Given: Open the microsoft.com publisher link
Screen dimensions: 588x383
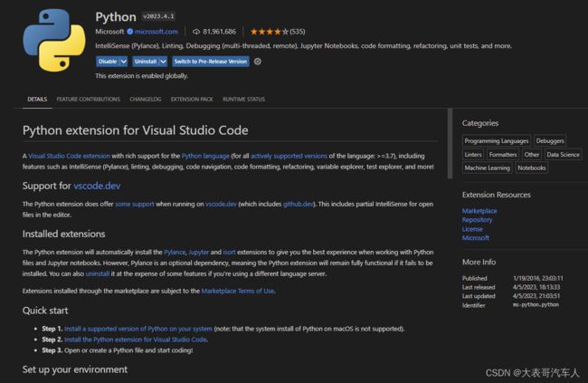Looking at the screenshot, I should tap(156, 32).
